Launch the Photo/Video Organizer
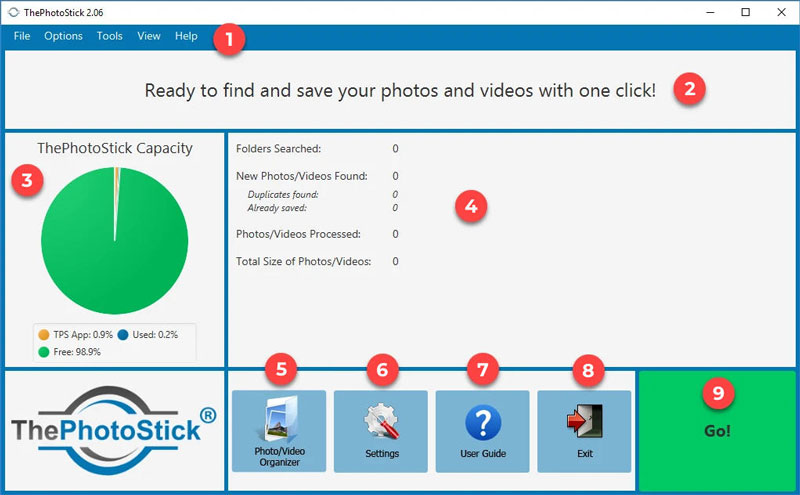800x495 pixels. point(279,431)
